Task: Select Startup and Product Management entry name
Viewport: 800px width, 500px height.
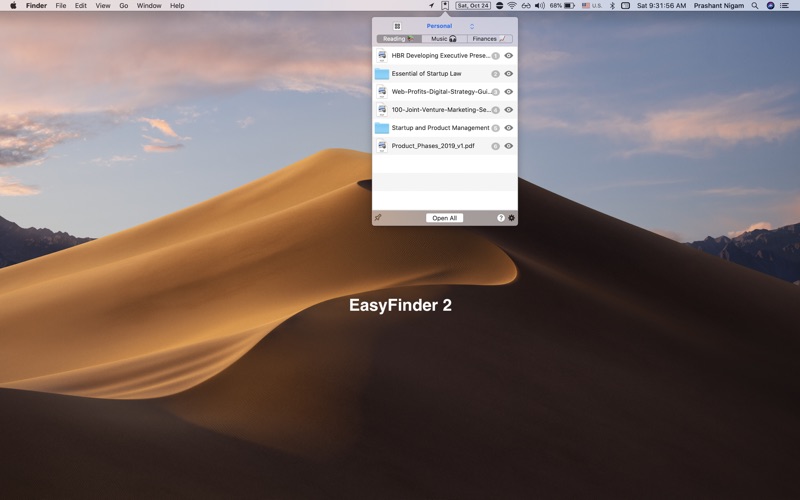Action: click(x=440, y=128)
